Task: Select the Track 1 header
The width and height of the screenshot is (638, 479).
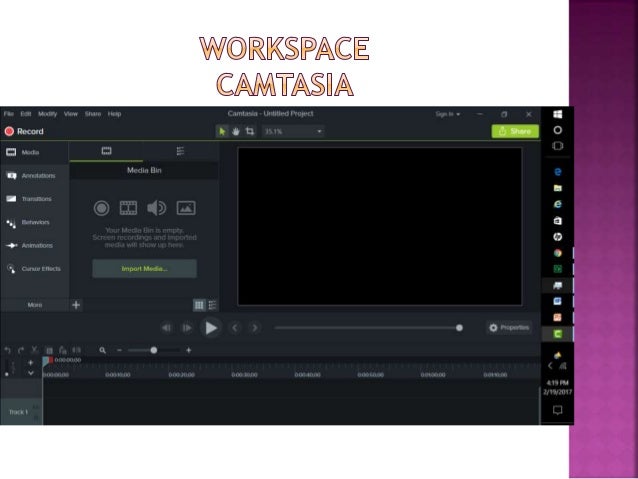Action: point(21,412)
